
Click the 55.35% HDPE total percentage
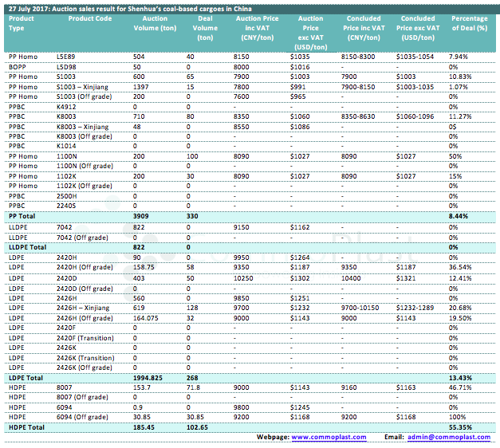[x=461, y=428]
